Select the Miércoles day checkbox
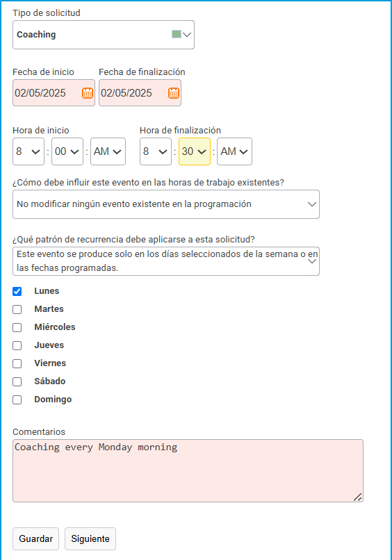The width and height of the screenshot is (392, 560). 17,327
